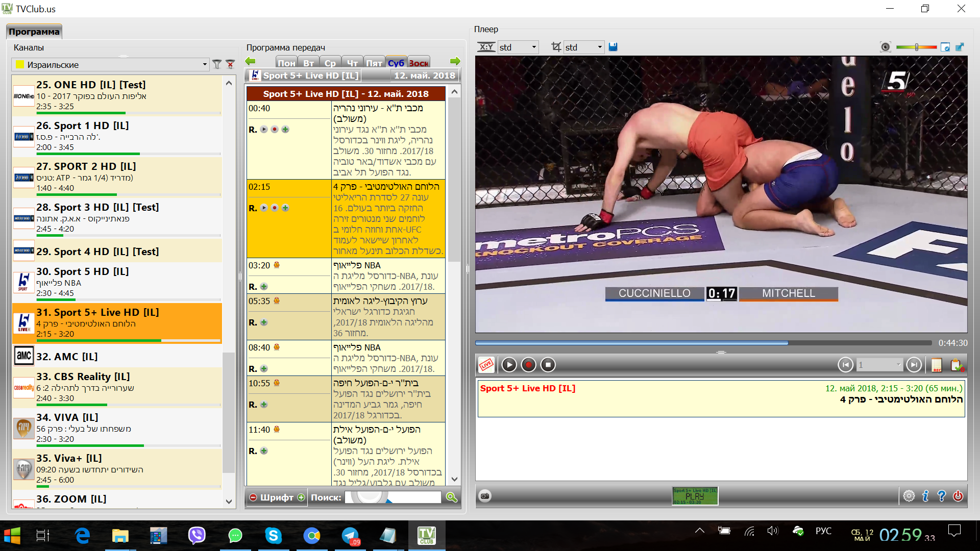980x551 pixels.
Task: Open player settings gear icon
Action: click(x=909, y=496)
